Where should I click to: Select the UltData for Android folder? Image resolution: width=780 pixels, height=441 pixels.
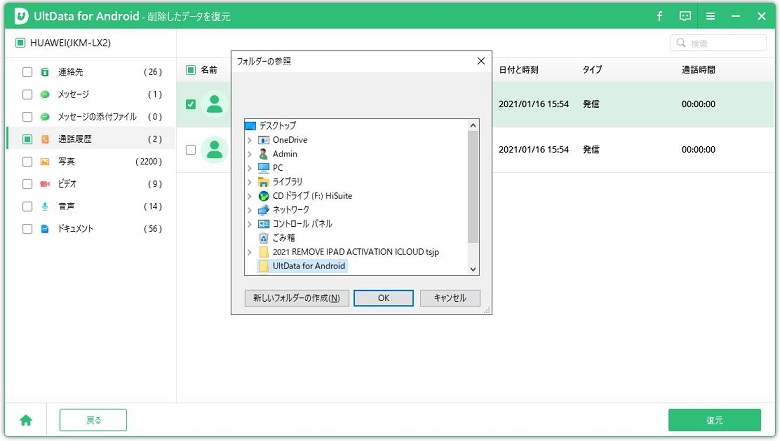tap(302, 266)
